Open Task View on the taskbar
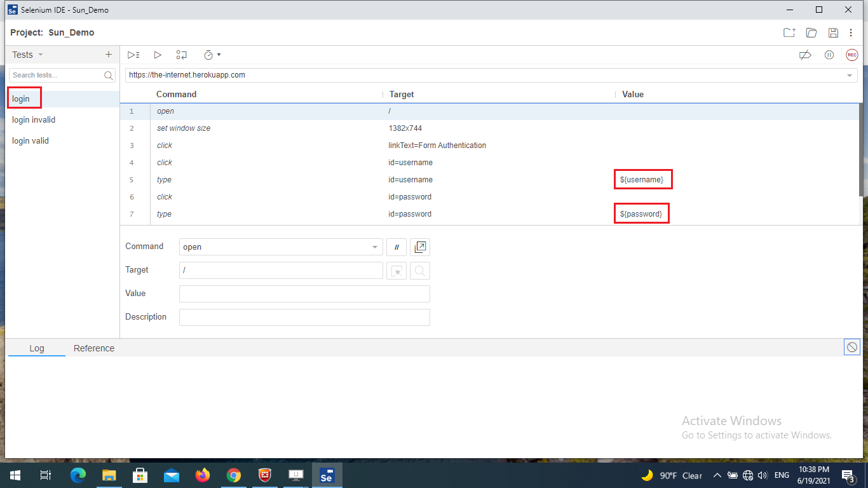 coord(46,475)
